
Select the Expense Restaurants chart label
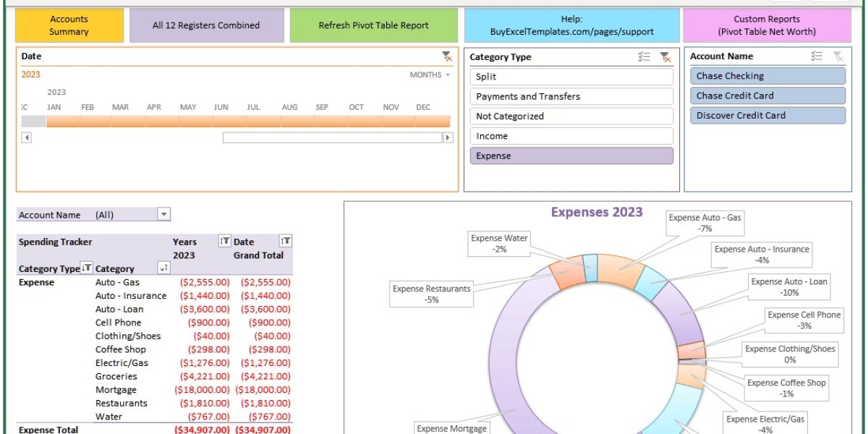click(x=432, y=294)
